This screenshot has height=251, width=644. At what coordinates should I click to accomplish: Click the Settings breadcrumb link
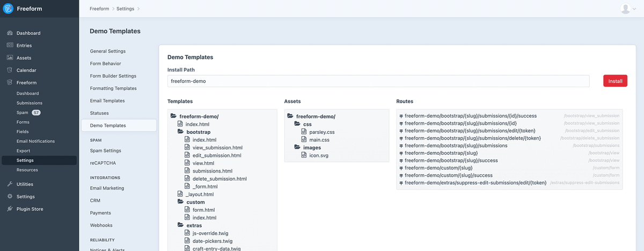[125, 9]
